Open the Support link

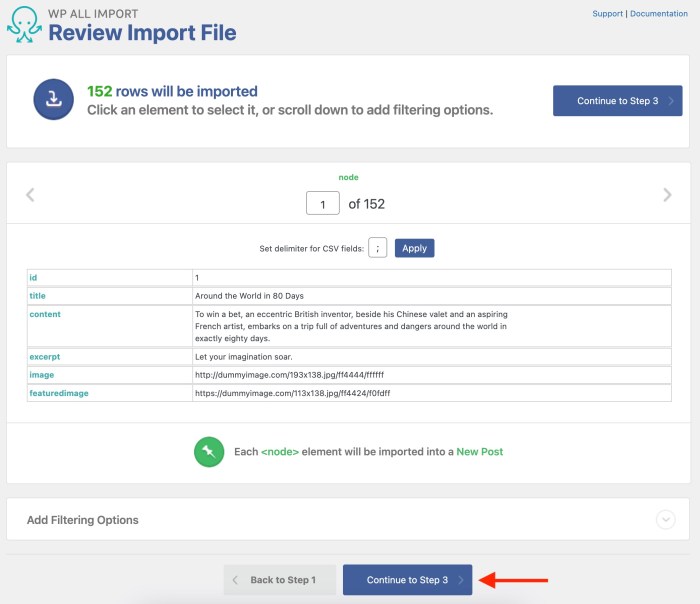[607, 14]
